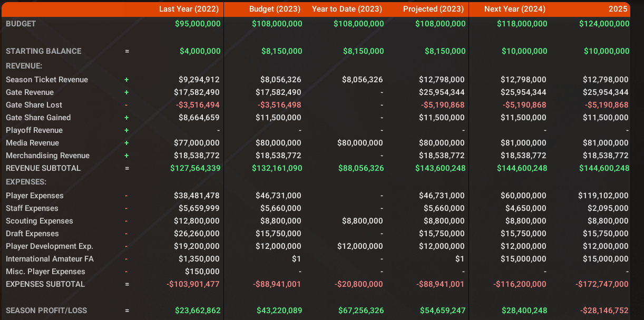Click the Last Year expenses subtotal -$103,901,477
The height and width of the screenshot is (320, 644).
193,284
